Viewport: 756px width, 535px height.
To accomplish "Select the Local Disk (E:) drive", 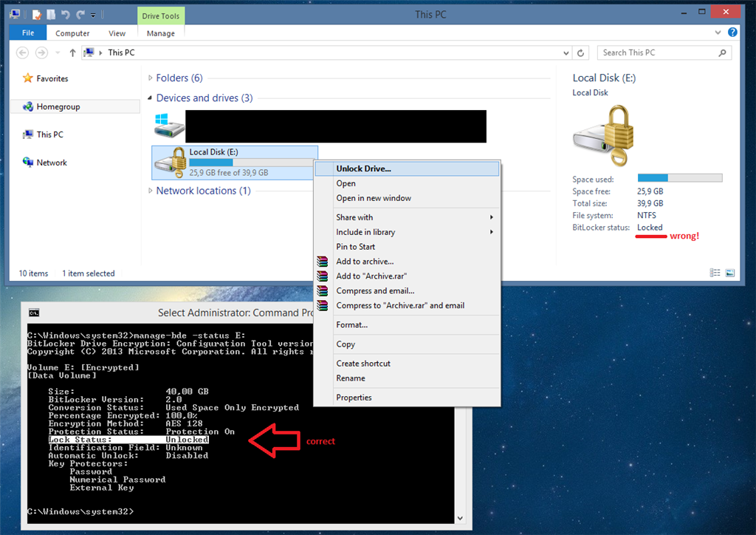I will [x=234, y=163].
